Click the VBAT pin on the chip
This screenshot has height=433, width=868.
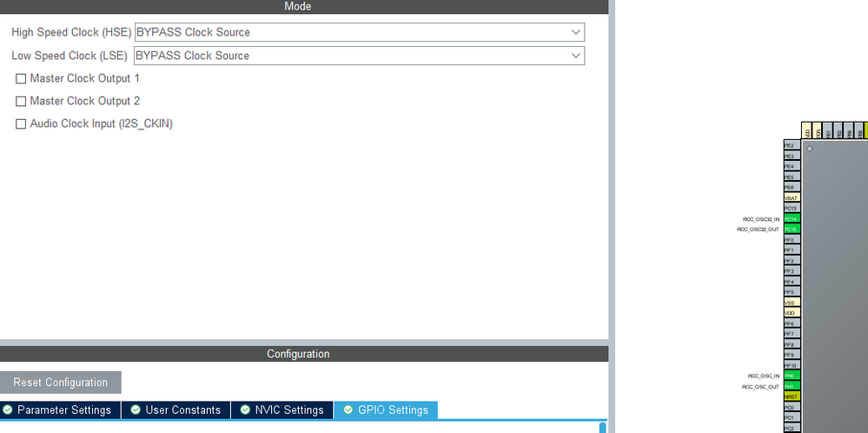coord(792,197)
